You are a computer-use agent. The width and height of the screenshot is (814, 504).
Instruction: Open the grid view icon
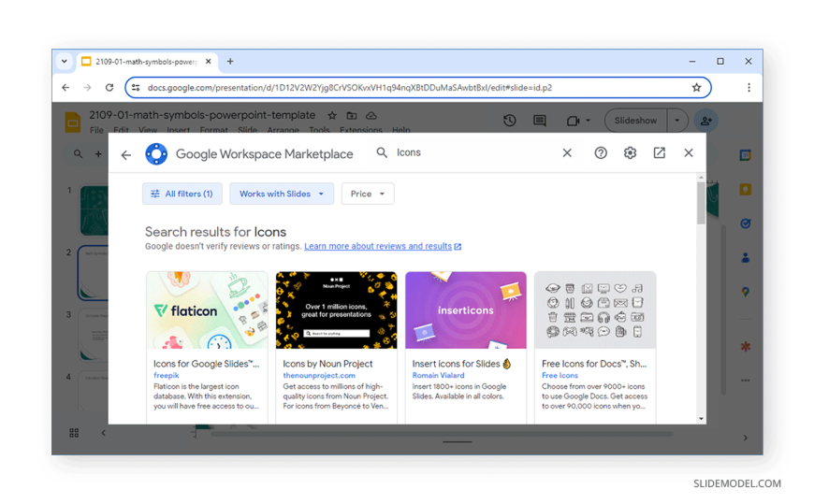74,433
